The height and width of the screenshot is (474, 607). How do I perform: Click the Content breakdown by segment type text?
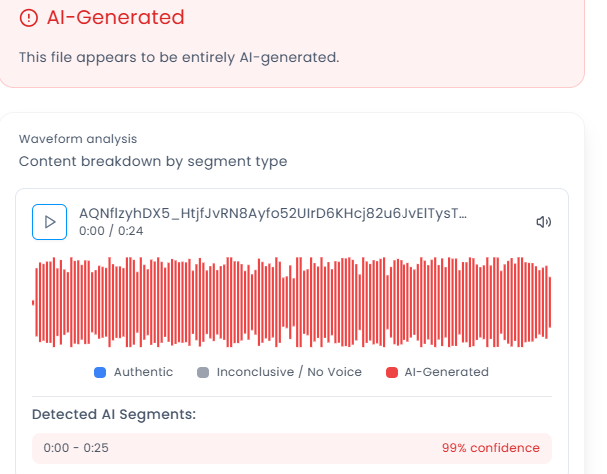(153, 161)
